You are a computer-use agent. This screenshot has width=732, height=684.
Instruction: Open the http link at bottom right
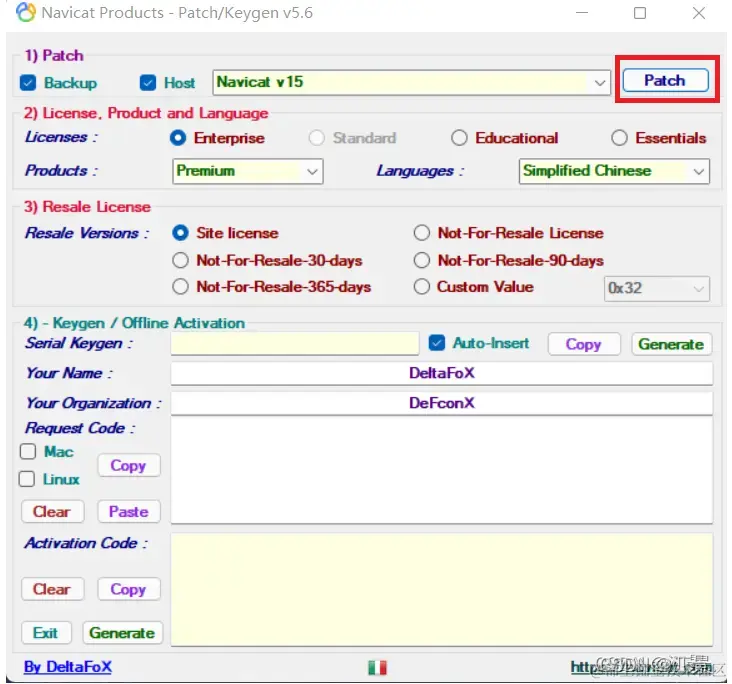pyautogui.click(x=642, y=667)
